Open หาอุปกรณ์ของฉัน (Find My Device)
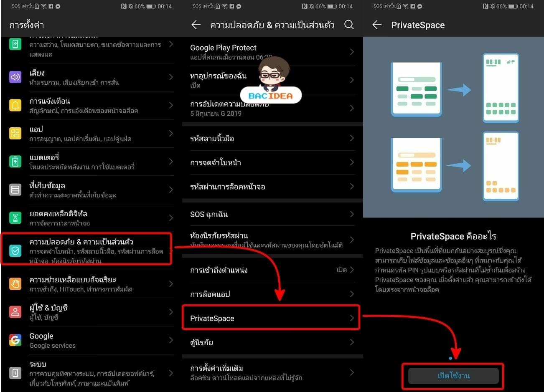Image resolution: width=544 pixels, height=392 pixels. [x=272, y=80]
